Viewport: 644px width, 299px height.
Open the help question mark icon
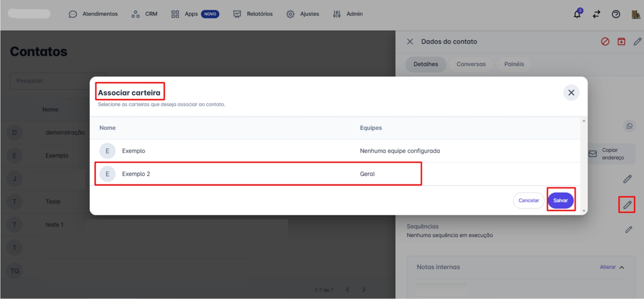click(x=616, y=14)
